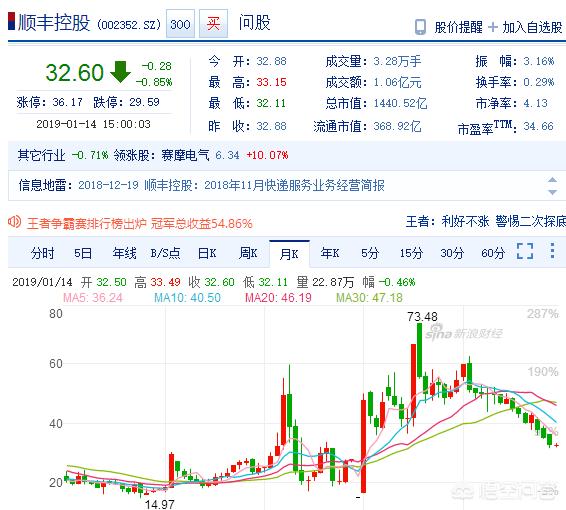Click the 300 index badge
Image resolution: width=566 pixels, height=510 pixels.
pyautogui.click(x=180, y=24)
